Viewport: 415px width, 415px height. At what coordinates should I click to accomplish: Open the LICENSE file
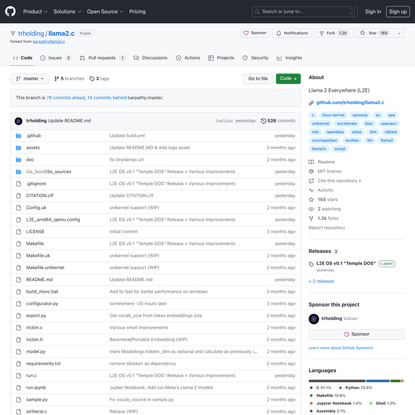35,232
